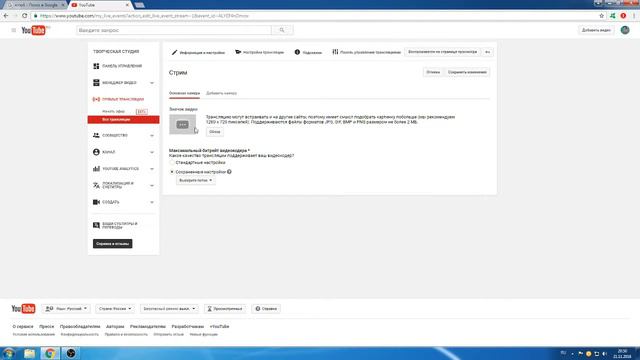Click the green extension icon in toolbar

tap(613, 16)
